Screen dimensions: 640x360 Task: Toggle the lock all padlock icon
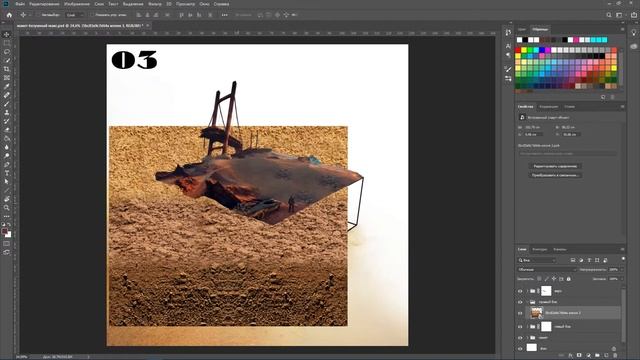click(x=569, y=279)
